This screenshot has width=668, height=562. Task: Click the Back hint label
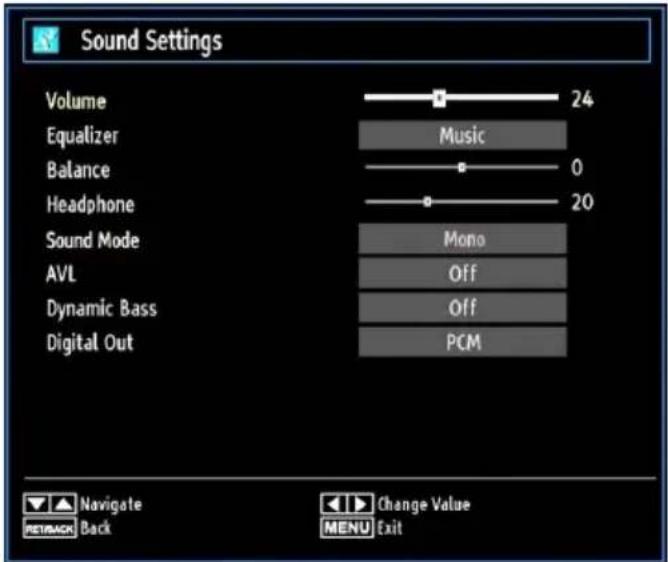95,528
